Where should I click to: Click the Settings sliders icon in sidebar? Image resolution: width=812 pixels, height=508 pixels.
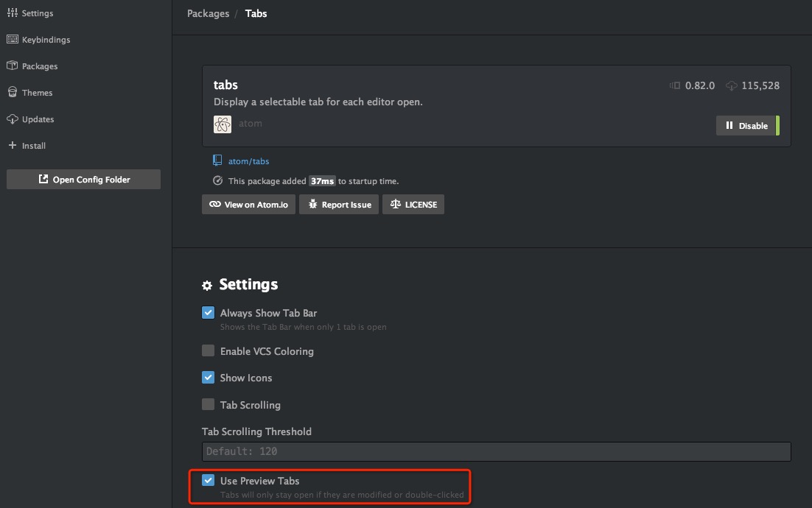tap(13, 13)
